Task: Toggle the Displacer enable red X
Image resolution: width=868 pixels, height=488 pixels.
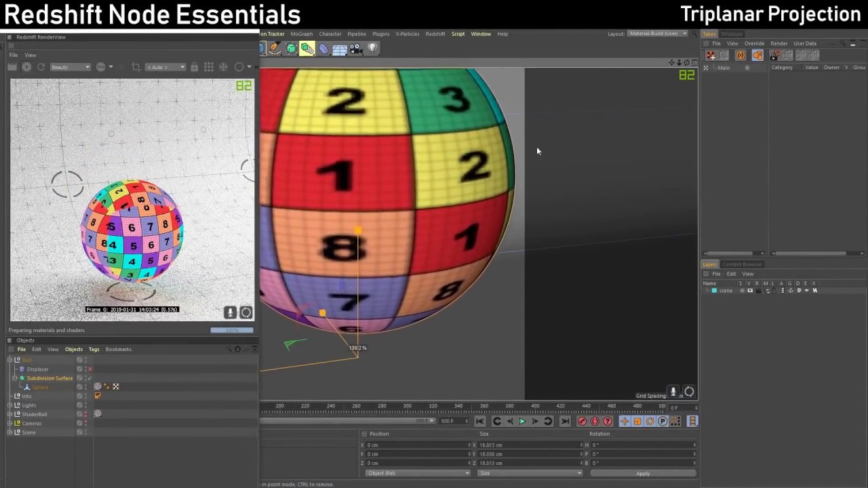Action: (x=90, y=369)
